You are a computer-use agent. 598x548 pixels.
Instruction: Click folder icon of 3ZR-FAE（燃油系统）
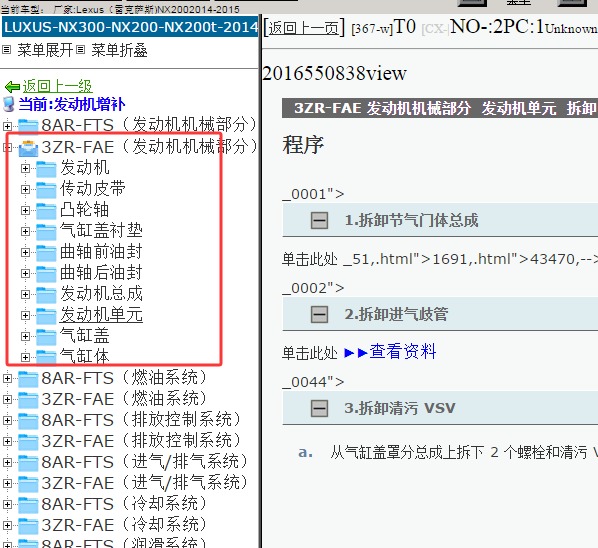[28, 400]
